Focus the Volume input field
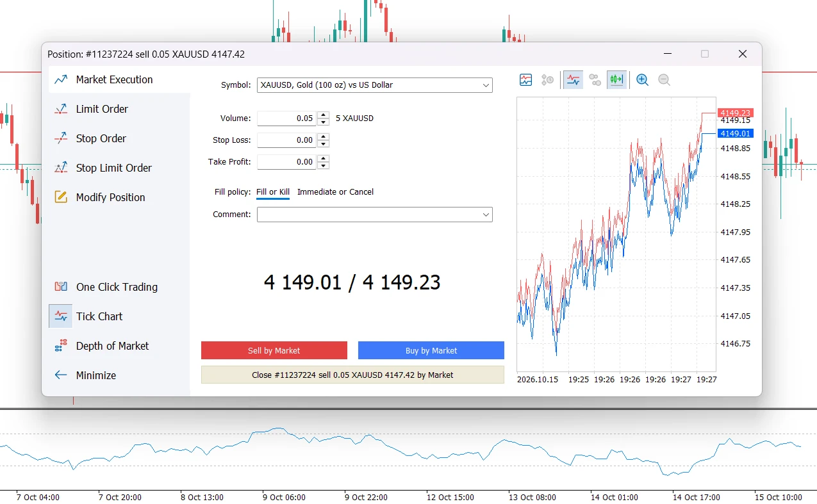This screenshot has width=817, height=504. coord(287,118)
